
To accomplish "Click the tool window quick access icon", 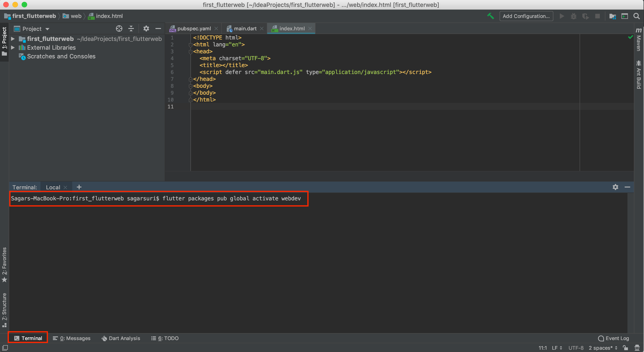I will 5,347.
